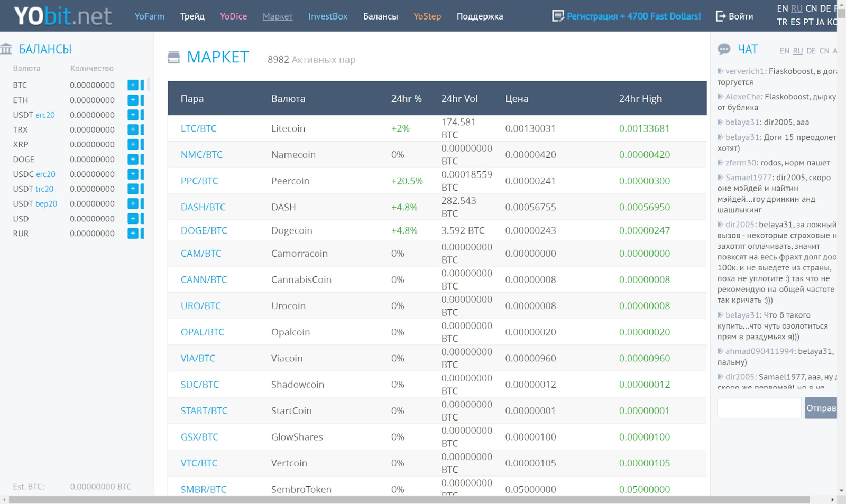Click the Отправ send button in chat

pyautogui.click(x=821, y=408)
